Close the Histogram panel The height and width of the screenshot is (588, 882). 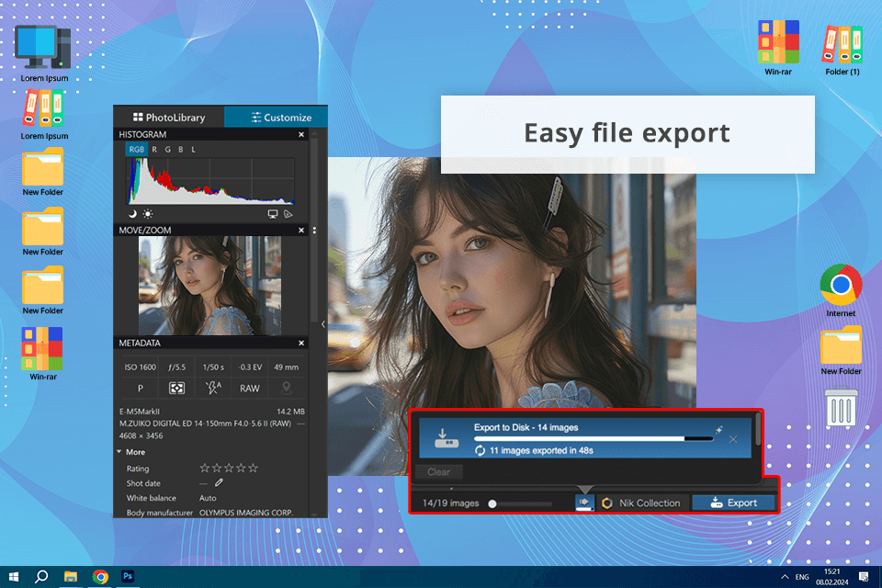301,134
